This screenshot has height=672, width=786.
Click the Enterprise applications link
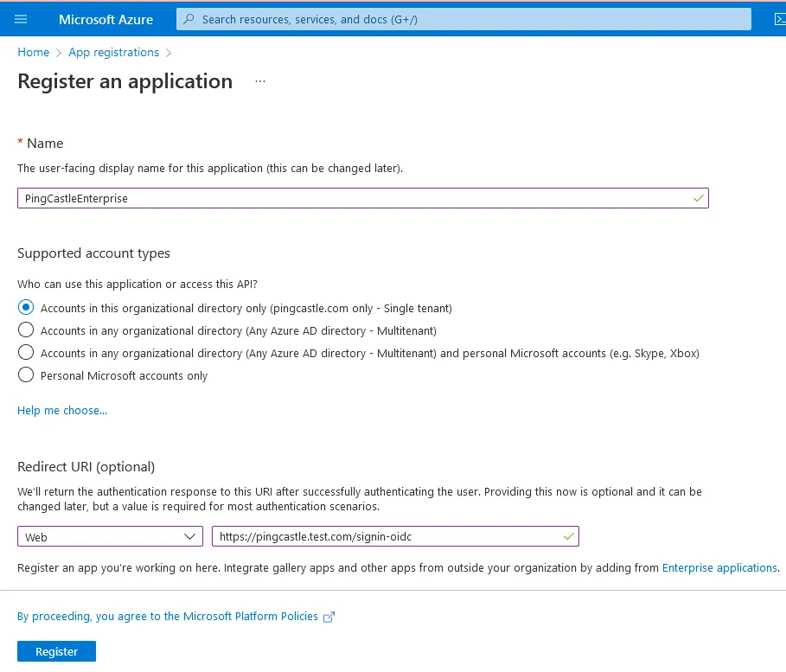(719, 567)
